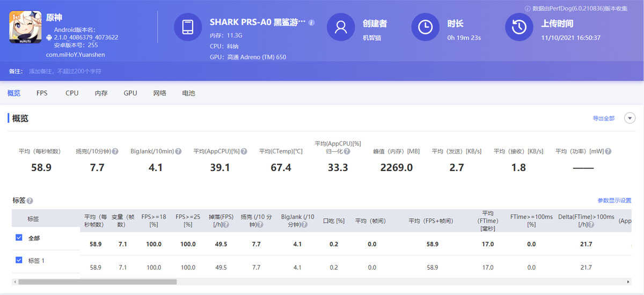Click the 17.0 value in 全部 row
This screenshot has height=295, width=644.
[488, 244]
